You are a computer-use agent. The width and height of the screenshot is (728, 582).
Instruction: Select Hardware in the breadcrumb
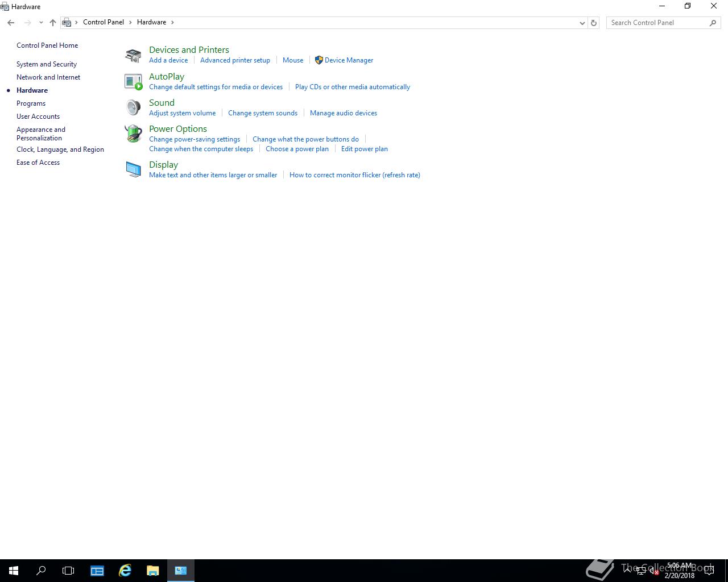tap(151, 22)
